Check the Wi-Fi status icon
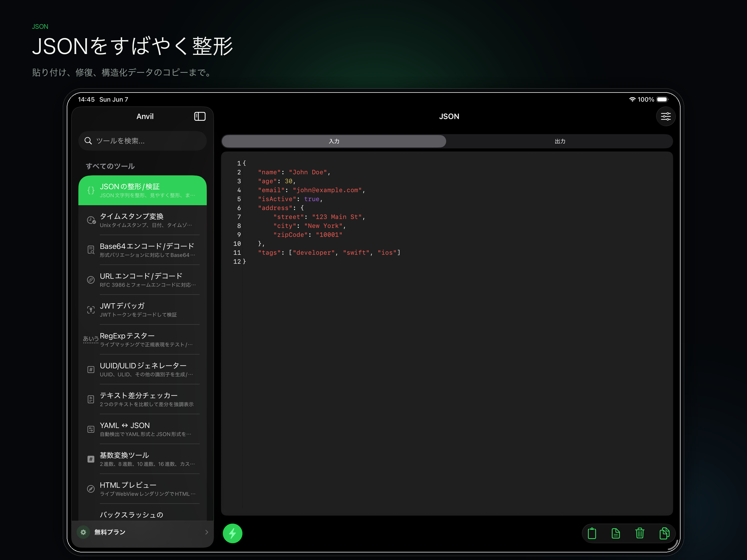 tap(632, 99)
